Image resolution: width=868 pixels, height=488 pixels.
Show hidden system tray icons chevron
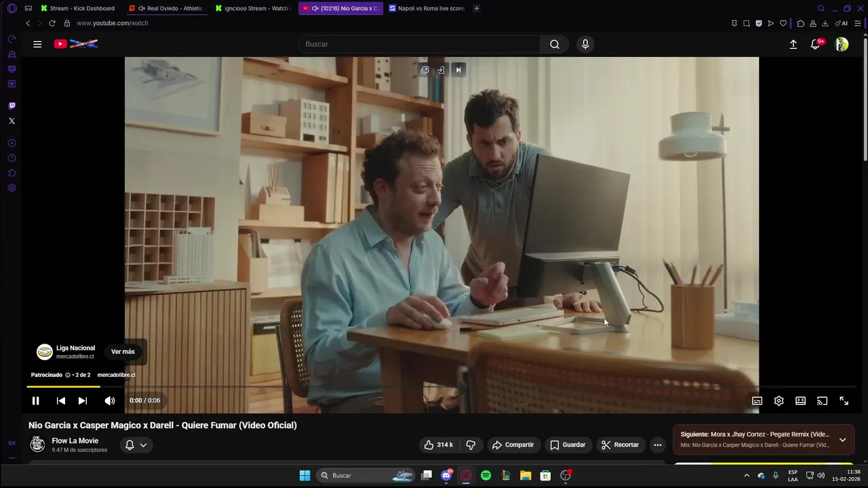click(x=747, y=475)
